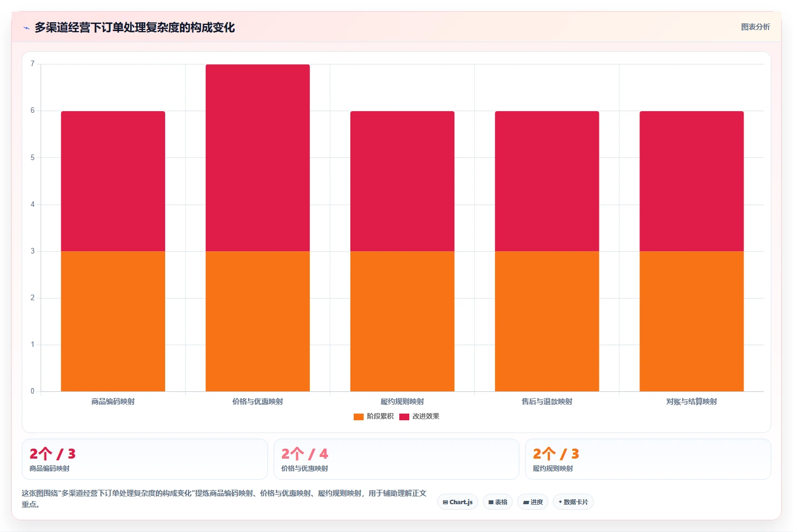Click the red segment of the 商品编码映射 bar

click(113, 181)
